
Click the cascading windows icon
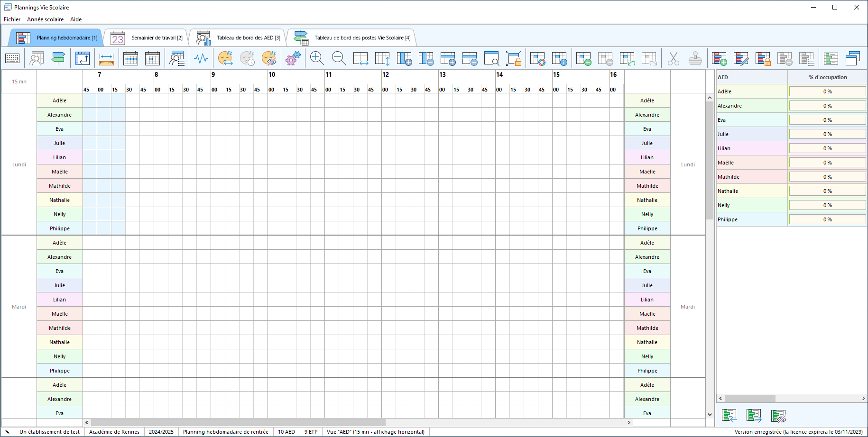coord(852,58)
